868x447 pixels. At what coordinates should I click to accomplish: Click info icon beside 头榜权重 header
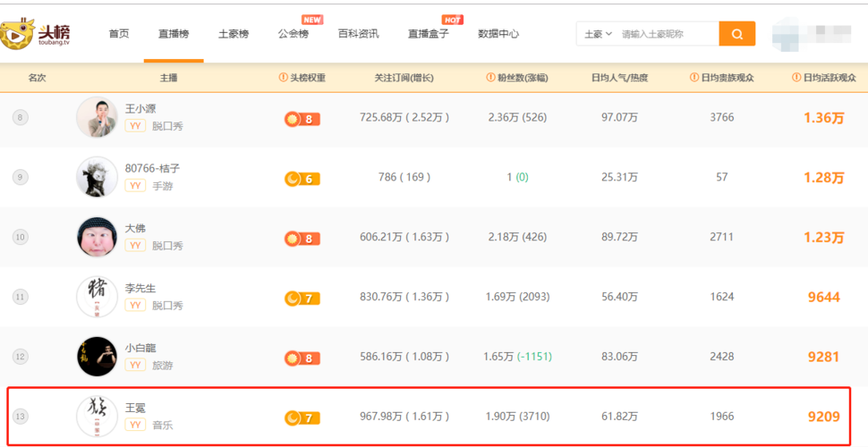[283, 78]
